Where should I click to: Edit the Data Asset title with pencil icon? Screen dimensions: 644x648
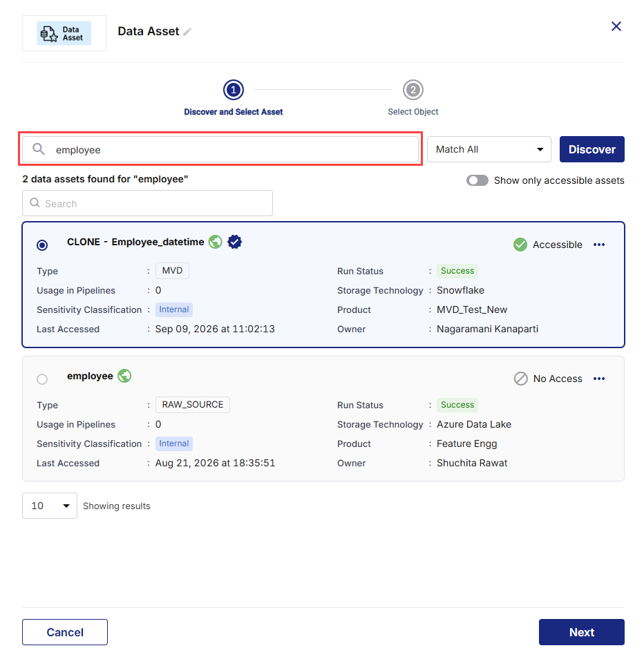(187, 32)
